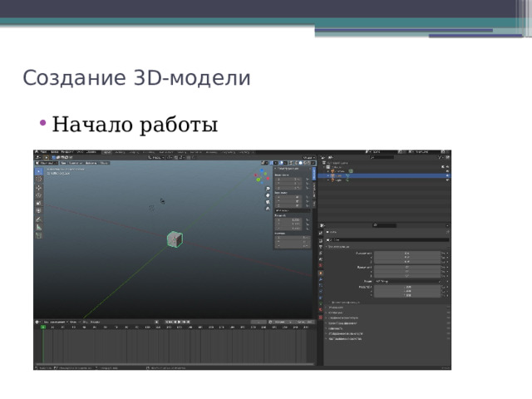
Task: Jump to timeline end frame button
Action: [x=189, y=322]
